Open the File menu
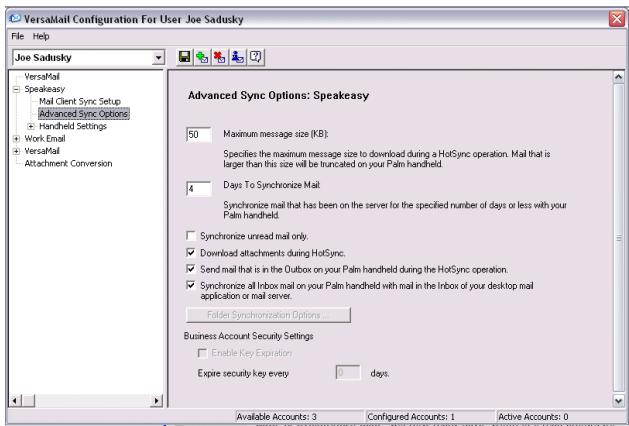 [x=18, y=36]
